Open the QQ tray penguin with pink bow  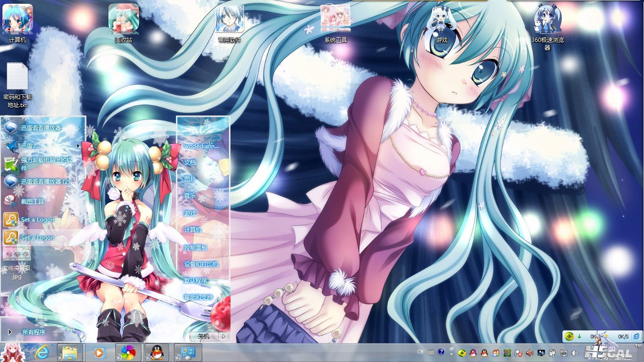(473, 353)
